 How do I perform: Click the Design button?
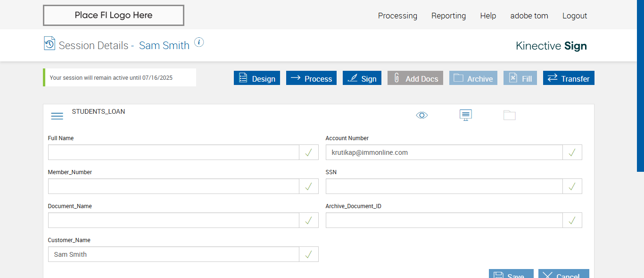[257, 78]
